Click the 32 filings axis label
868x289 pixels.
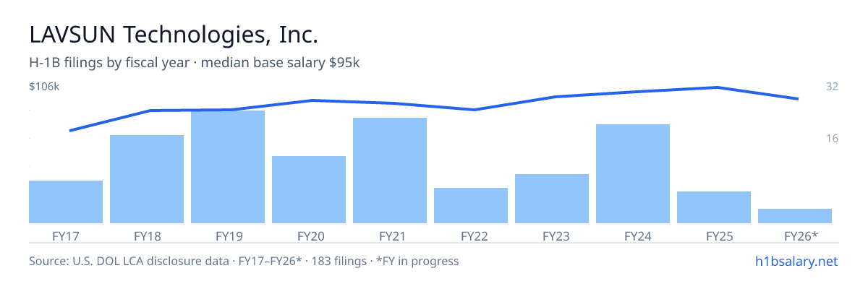[x=832, y=87]
